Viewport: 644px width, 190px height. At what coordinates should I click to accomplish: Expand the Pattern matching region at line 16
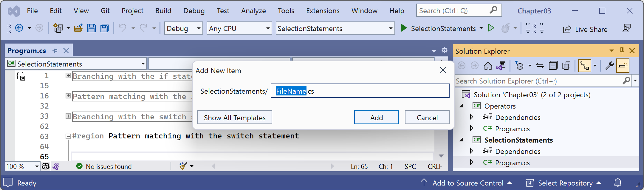coord(68,96)
